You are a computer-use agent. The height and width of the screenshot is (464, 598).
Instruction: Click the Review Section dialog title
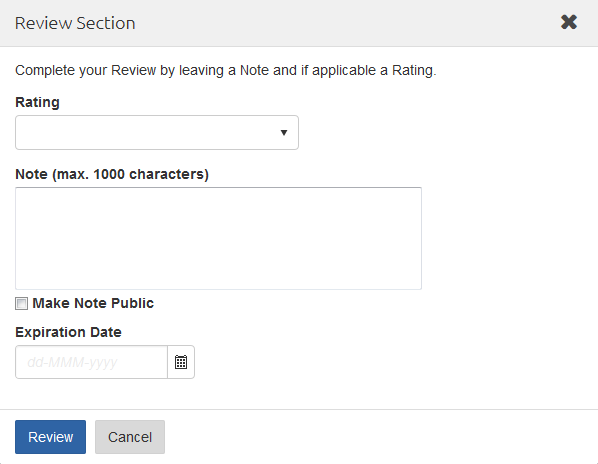[75, 23]
